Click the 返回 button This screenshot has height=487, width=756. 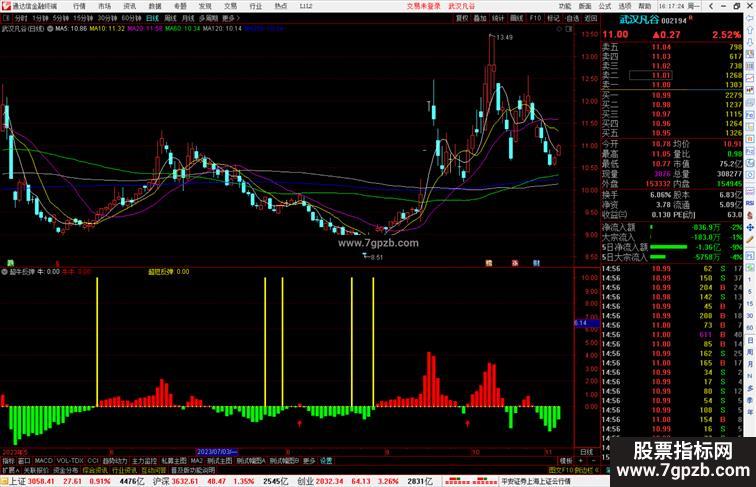[x=591, y=18]
